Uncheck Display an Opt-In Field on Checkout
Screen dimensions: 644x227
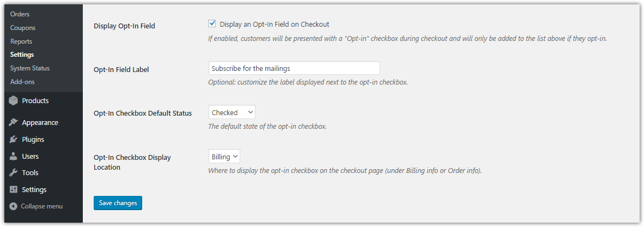click(x=212, y=24)
